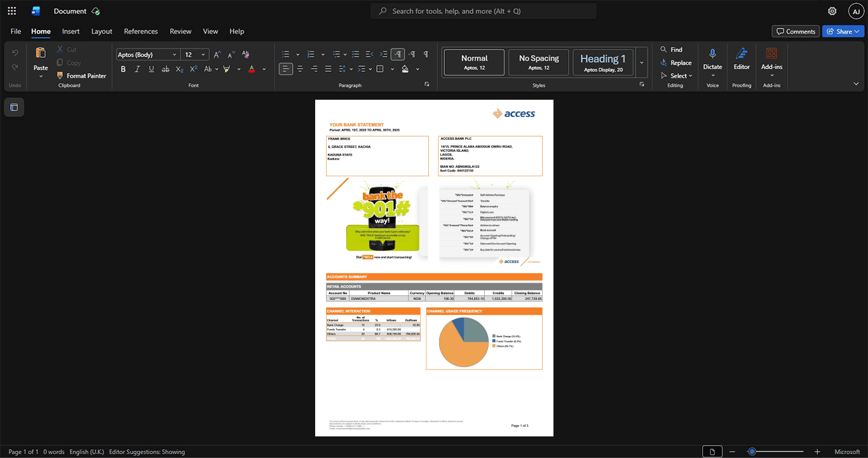
Task: Toggle strikethrough formatting
Action: 165,69
